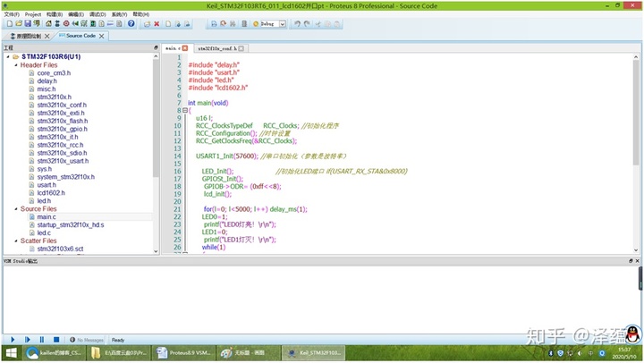Screen dimensions: 644x363
Task: Close the 原理图绘制 tab
Action: pos(47,36)
